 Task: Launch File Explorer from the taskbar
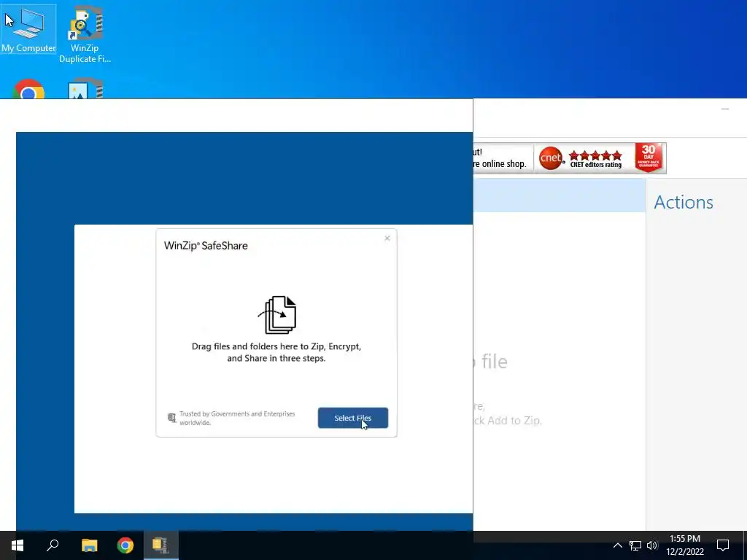(x=89, y=545)
